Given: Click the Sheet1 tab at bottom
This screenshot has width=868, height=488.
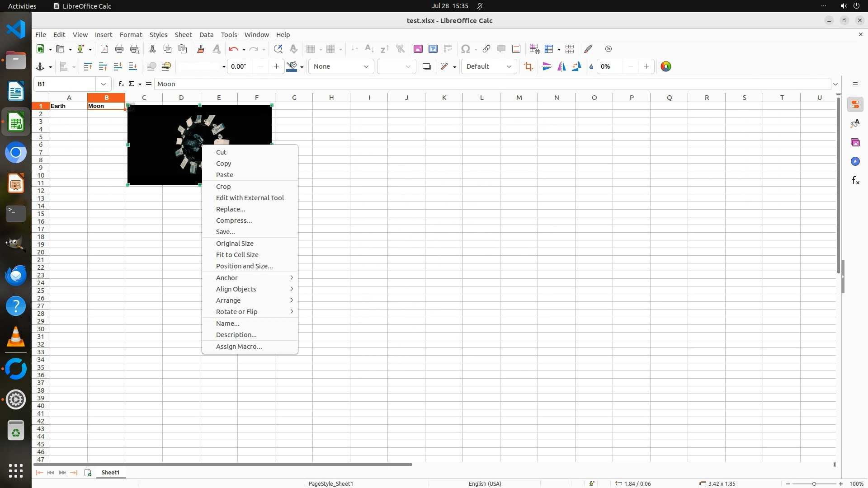Looking at the screenshot, I should coord(110,472).
